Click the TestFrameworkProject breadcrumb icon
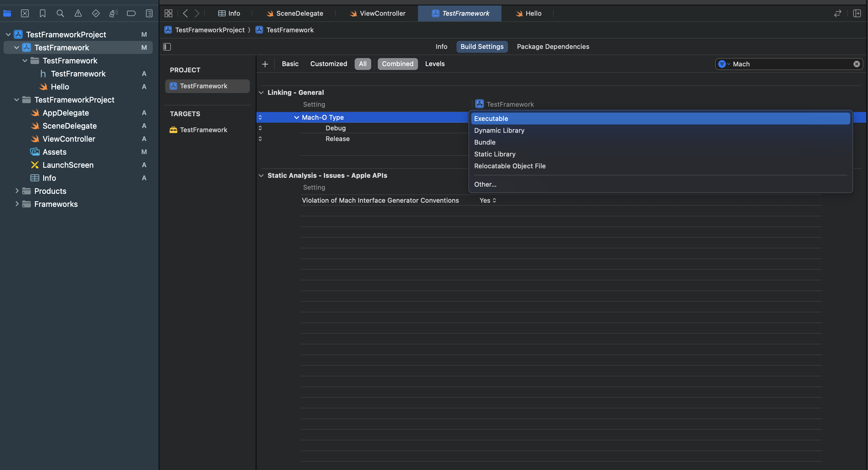Screen dimensions: 868x470 (x=168, y=30)
